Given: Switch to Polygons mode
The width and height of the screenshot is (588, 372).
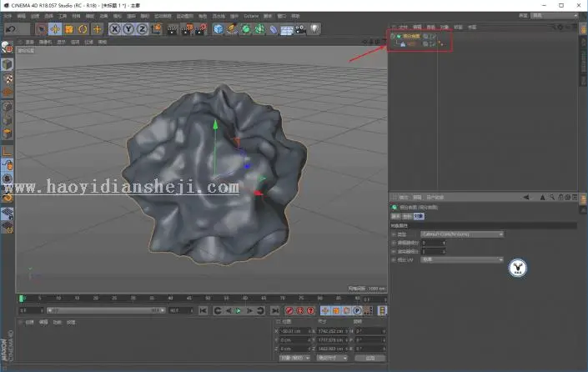Looking at the screenshot, I should click(x=8, y=133).
